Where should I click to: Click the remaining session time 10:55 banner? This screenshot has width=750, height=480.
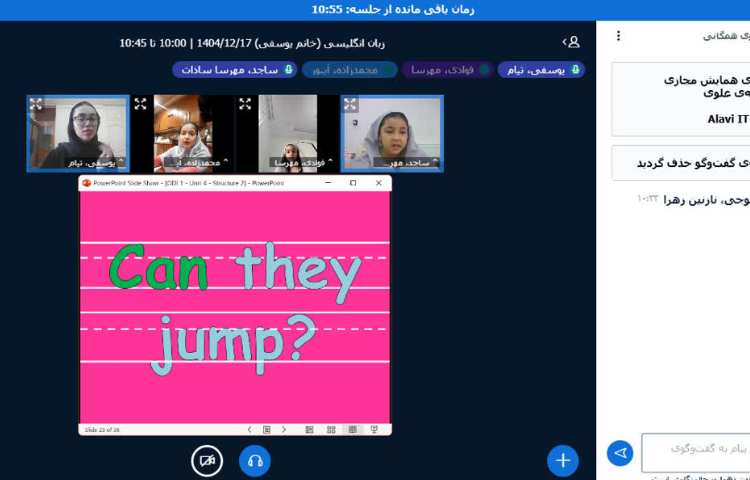coord(393,9)
